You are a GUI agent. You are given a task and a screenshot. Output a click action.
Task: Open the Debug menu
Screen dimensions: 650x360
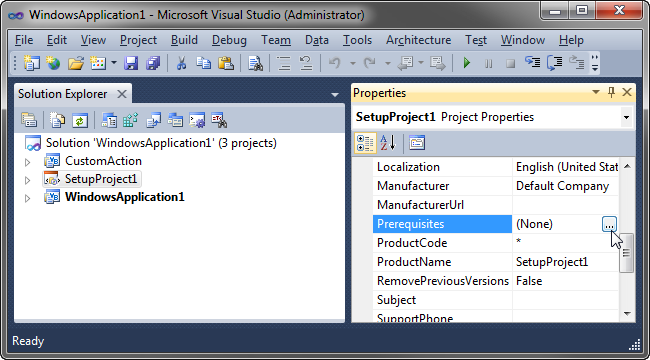click(229, 40)
